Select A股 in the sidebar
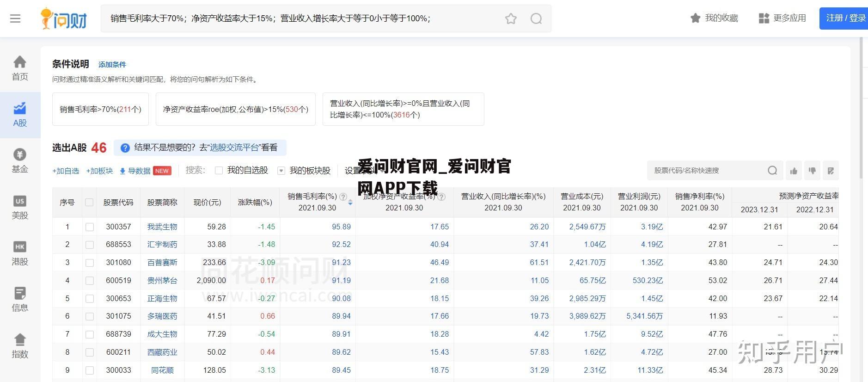This screenshot has height=382, width=868. pos(20,115)
